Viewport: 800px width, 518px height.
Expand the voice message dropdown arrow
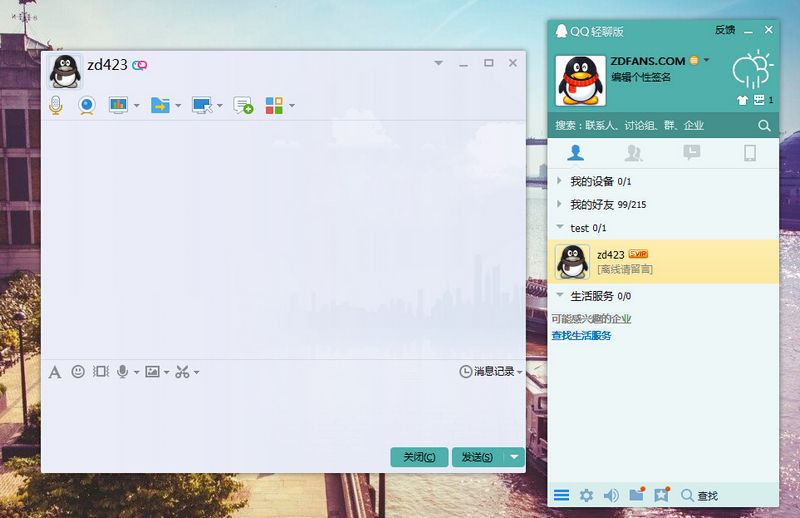pos(136,373)
